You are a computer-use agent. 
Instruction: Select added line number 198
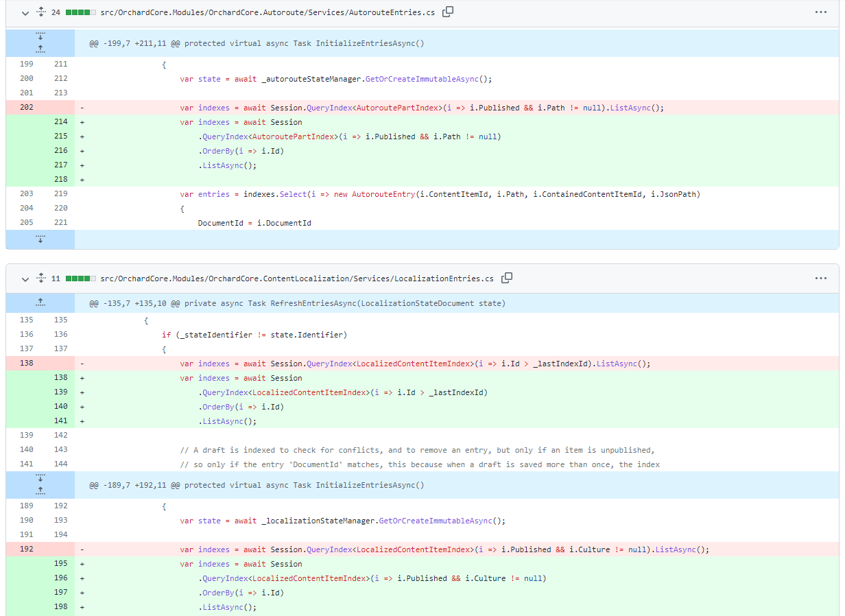60,607
